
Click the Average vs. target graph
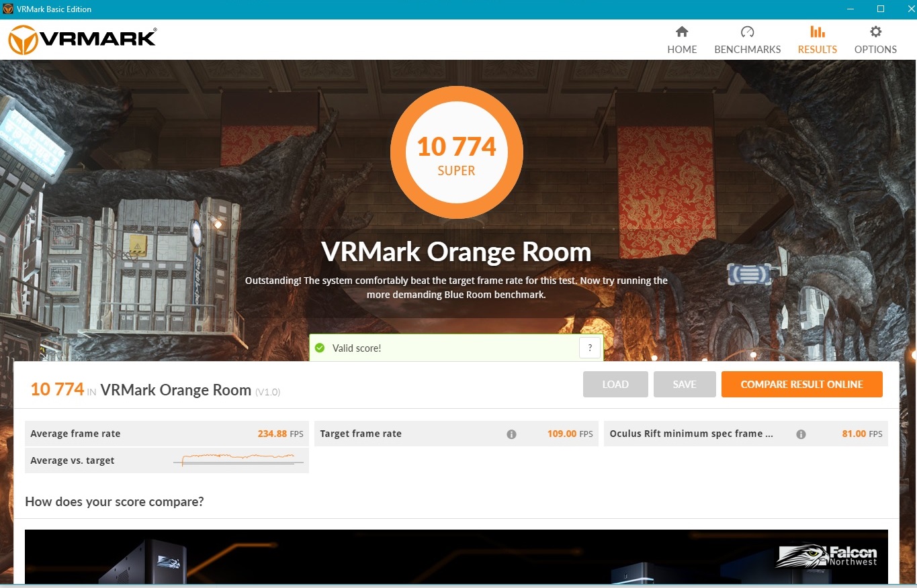click(x=238, y=460)
